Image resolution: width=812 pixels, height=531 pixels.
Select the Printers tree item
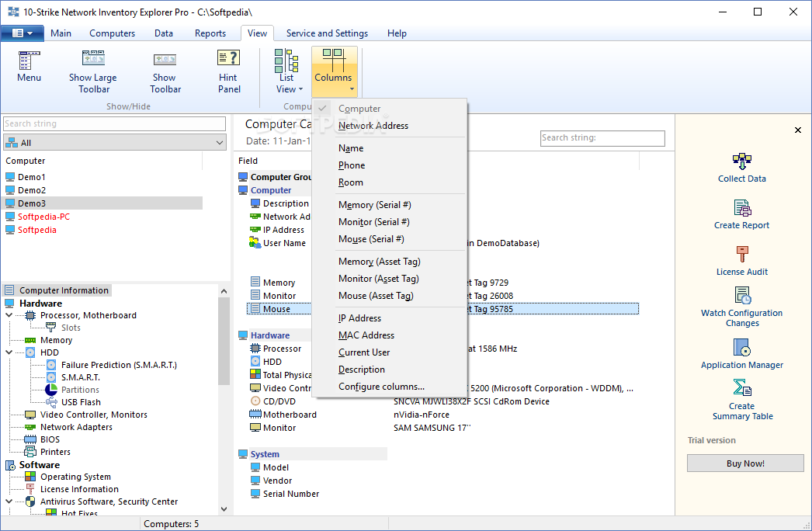[x=55, y=452]
